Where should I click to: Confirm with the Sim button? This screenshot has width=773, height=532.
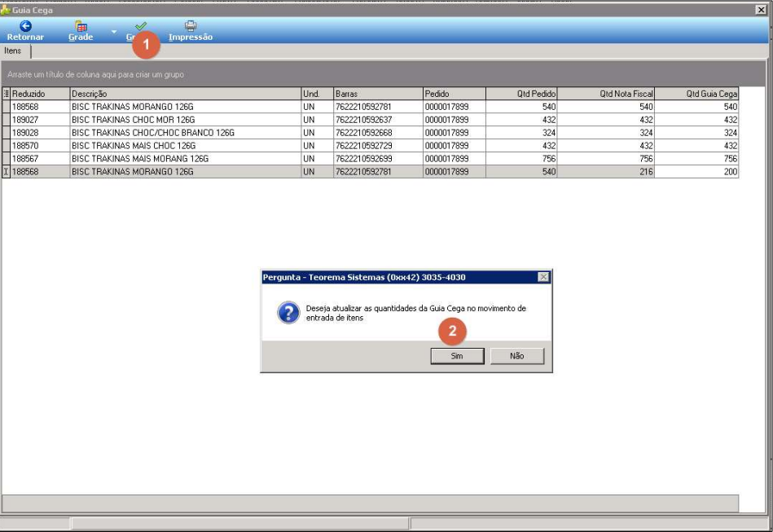[x=457, y=356]
